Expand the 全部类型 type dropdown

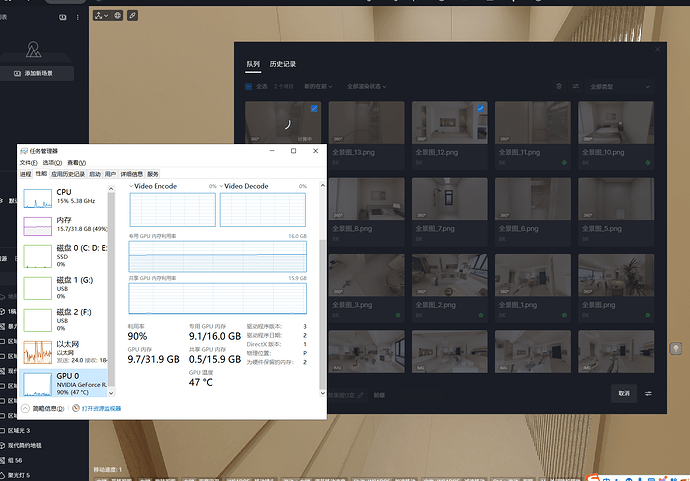[x=619, y=86]
